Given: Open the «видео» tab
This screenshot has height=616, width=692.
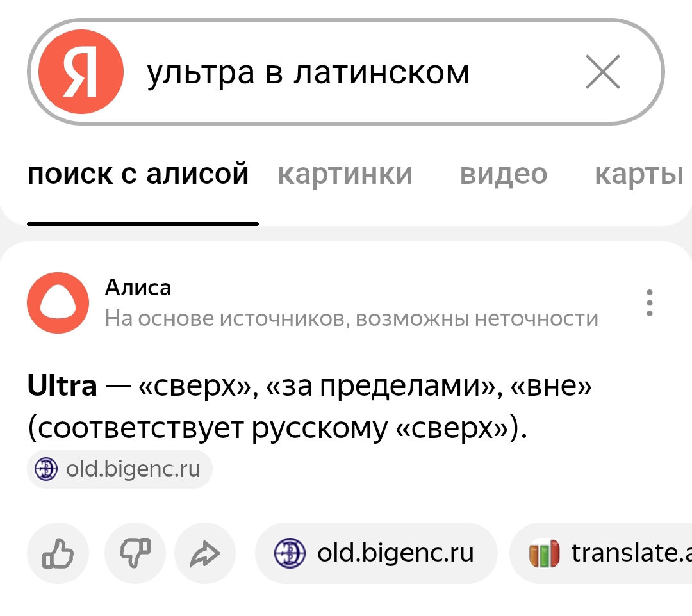Looking at the screenshot, I should pyautogui.click(x=503, y=174).
